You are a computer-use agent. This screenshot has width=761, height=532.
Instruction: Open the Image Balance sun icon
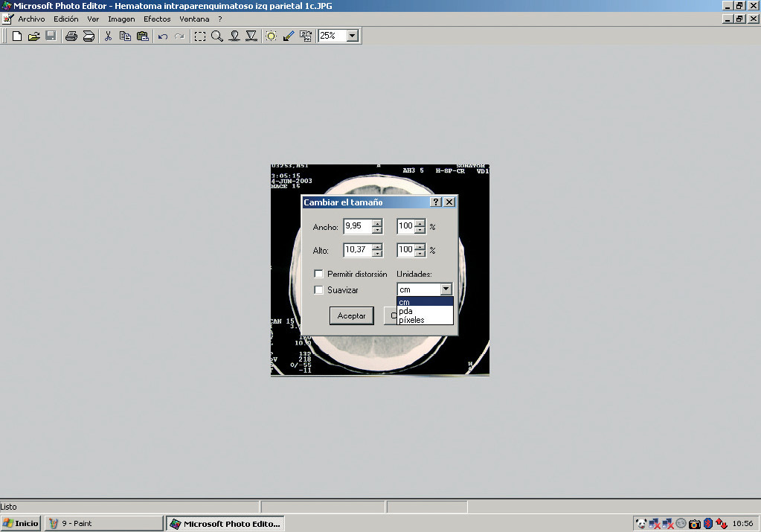click(x=271, y=36)
